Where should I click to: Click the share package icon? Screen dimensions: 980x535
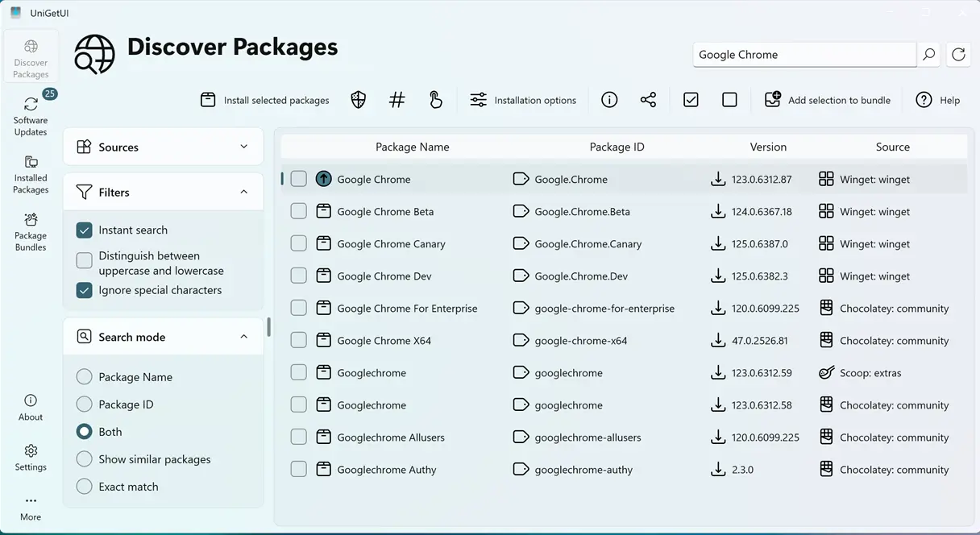tap(648, 100)
